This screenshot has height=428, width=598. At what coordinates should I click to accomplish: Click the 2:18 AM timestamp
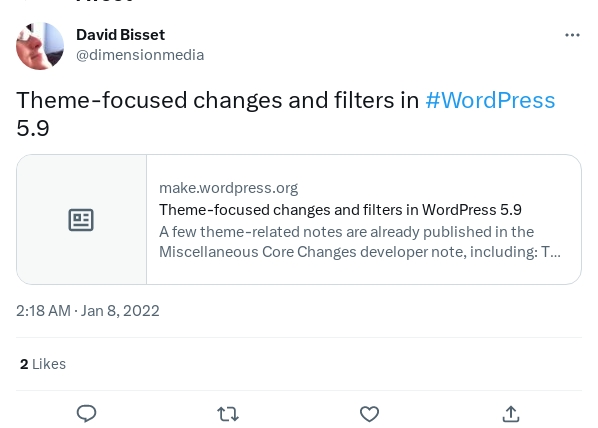(x=43, y=311)
